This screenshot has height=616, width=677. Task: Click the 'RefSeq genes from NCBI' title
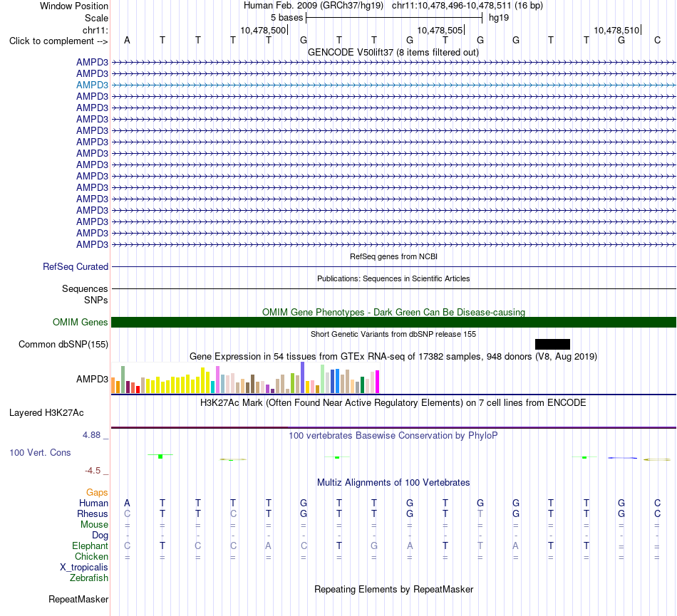tap(393, 256)
